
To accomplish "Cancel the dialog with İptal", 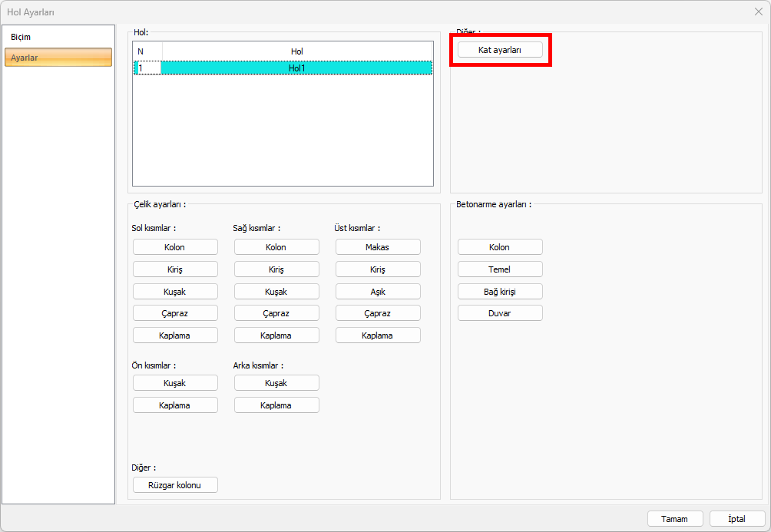I will [736, 519].
